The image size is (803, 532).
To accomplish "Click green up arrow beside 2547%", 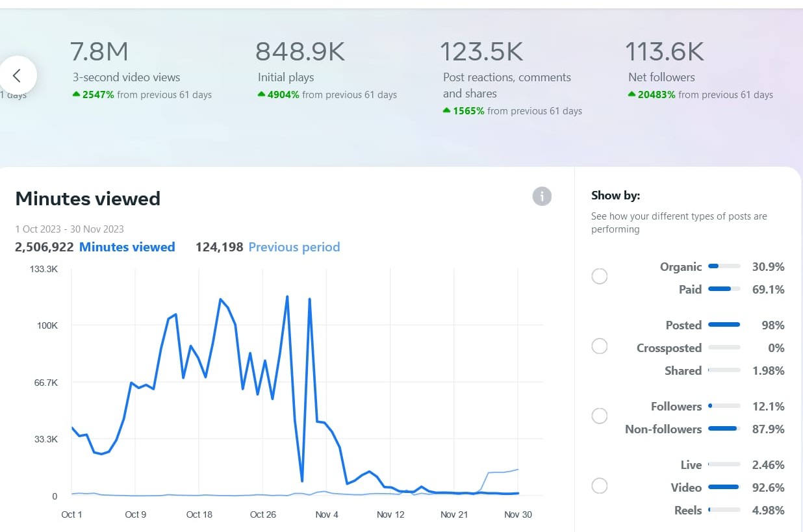I will point(76,95).
